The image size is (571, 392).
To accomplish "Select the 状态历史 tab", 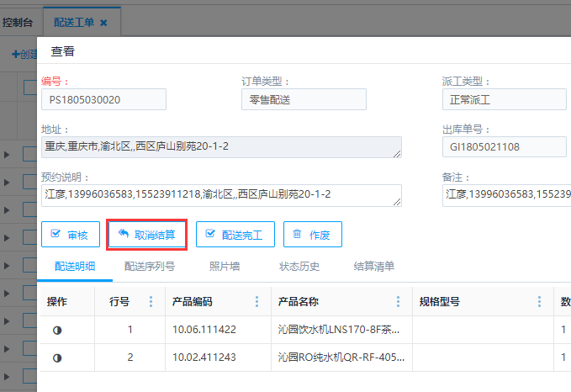I will (x=299, y=267).
